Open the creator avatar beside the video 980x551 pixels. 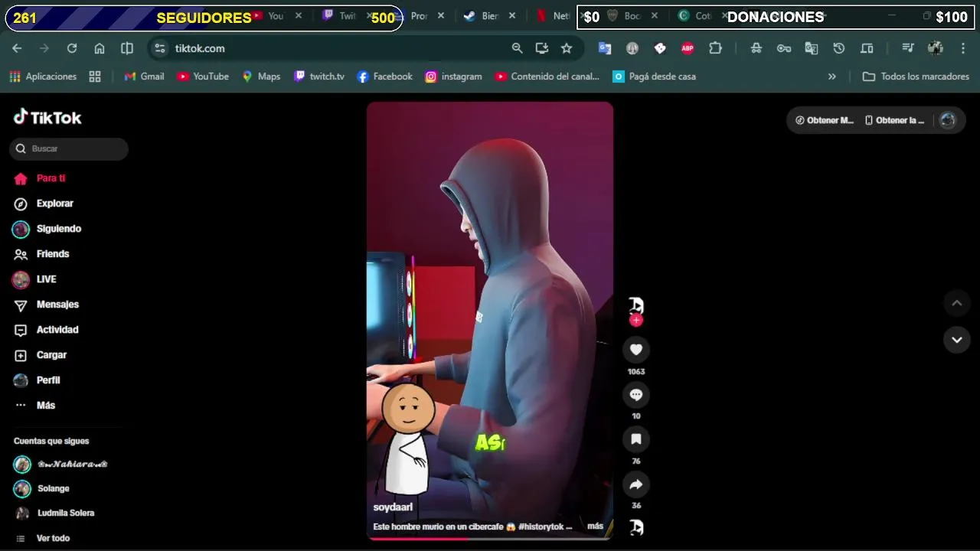(x=635, y=305)
